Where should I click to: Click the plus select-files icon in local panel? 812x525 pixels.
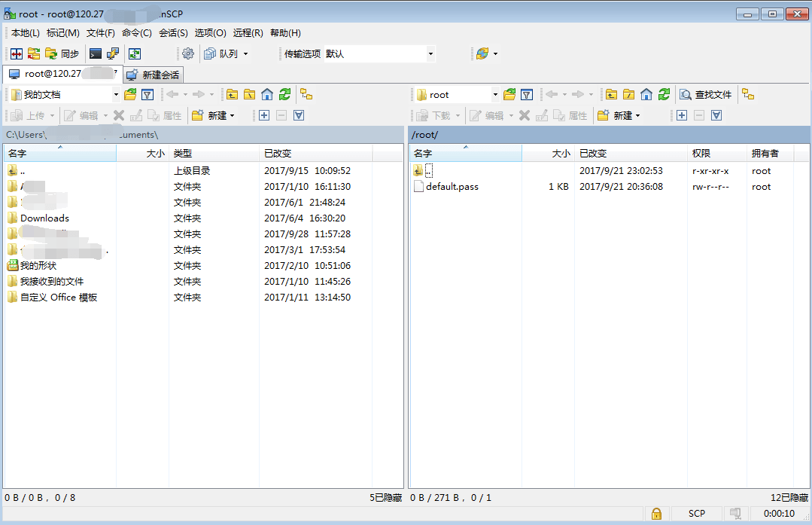tap(264, 115)
